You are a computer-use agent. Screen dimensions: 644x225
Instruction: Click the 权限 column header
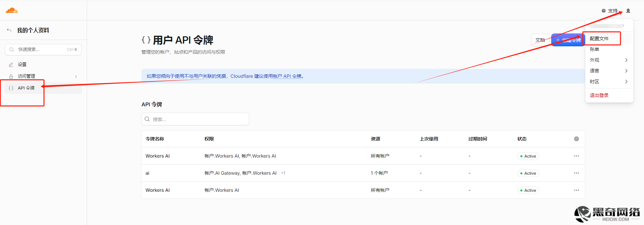(209, 139)
